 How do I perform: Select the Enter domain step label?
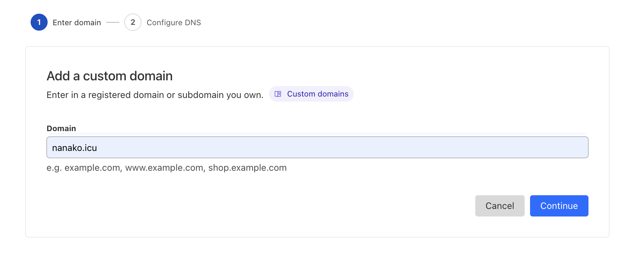(x=76, y=23)
